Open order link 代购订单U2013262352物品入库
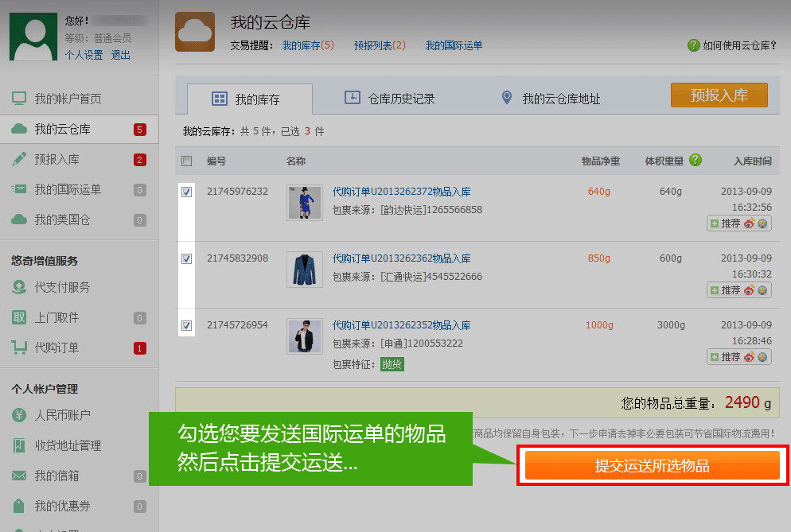This screenshot has width=791, height=532. tap(401, 325)
